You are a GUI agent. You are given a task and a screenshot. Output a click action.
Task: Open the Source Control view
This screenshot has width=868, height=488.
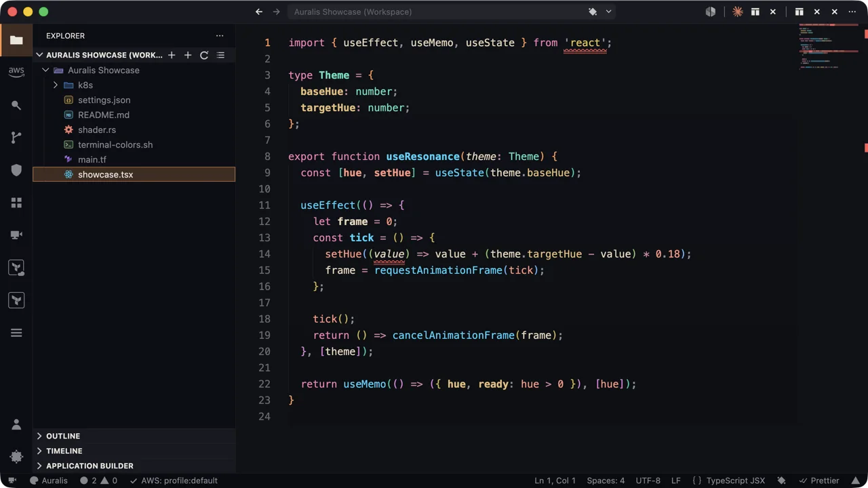(x=16, y=138)
